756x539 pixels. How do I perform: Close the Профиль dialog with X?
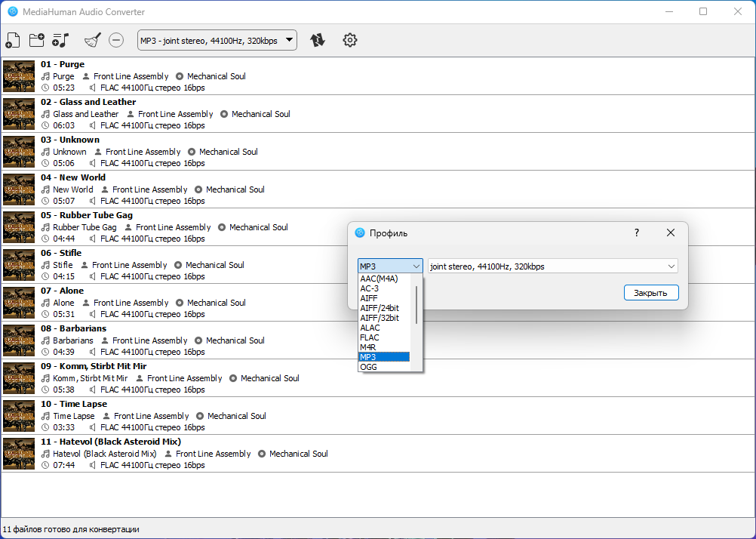point(670,233)
